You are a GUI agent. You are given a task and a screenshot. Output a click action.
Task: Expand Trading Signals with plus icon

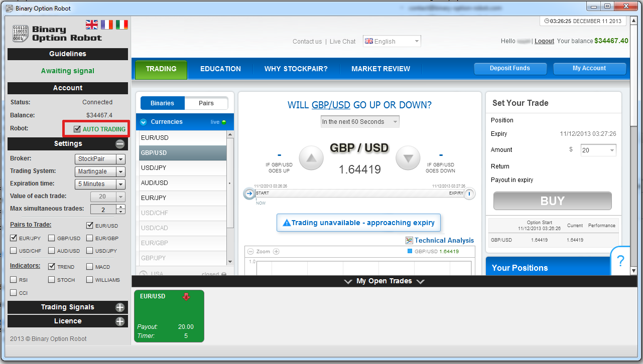[x=120, y=307]
